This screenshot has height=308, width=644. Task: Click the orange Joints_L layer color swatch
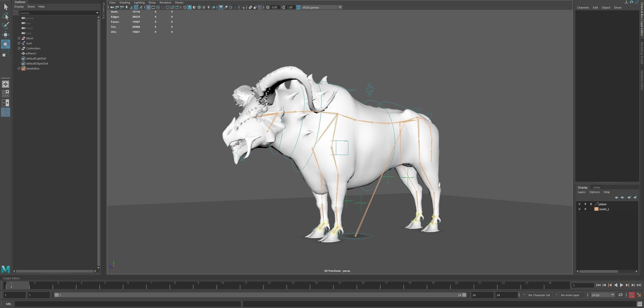point(596,209)
